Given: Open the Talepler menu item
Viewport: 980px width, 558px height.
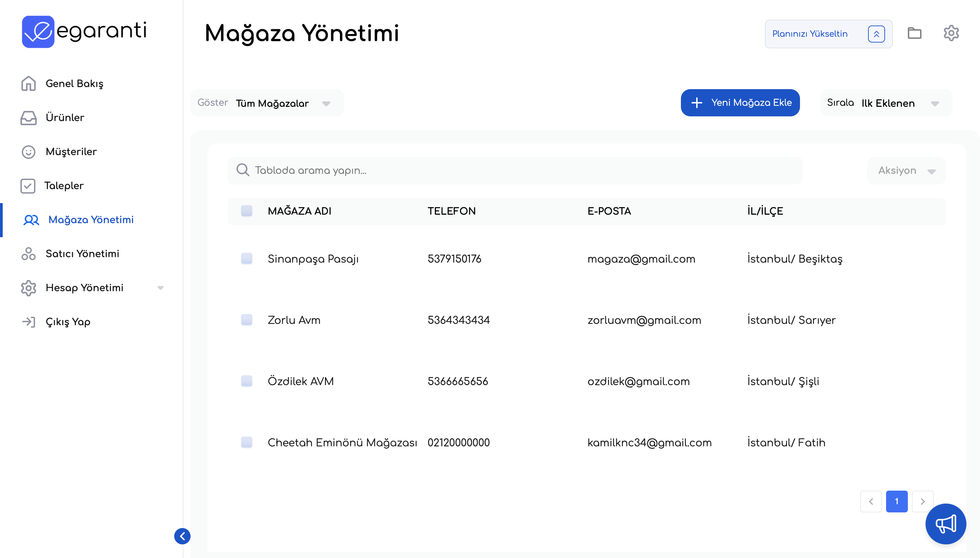Looking at the screenshot, I should coord(64,186).
